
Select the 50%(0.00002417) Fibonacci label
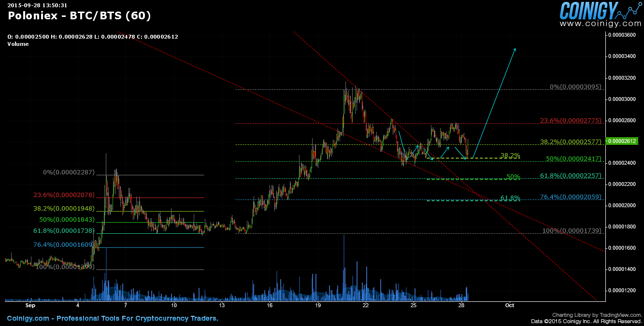(x=574, y=158)
